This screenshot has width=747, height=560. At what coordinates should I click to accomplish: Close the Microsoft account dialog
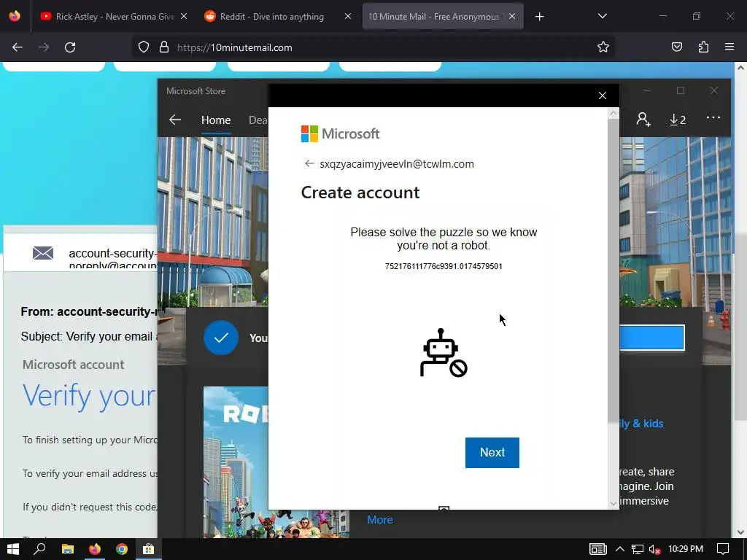(x=602, y=96)
